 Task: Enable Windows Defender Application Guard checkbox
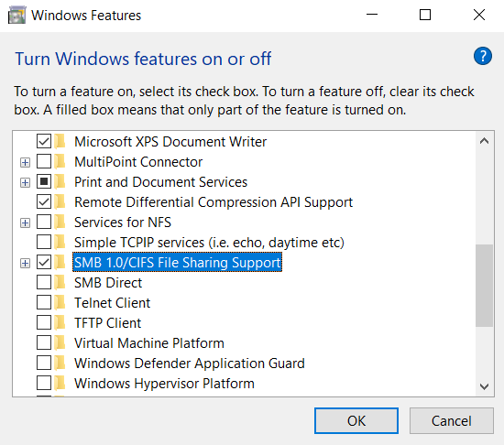coord(44,364)
